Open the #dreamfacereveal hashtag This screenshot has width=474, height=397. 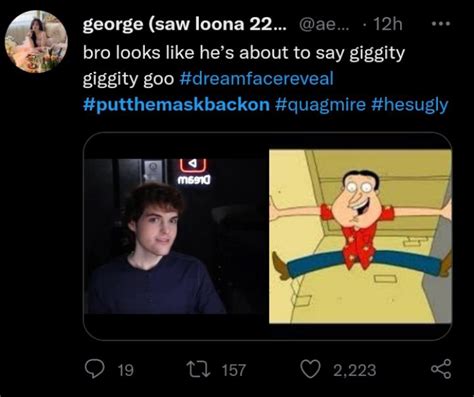(256, 78)
